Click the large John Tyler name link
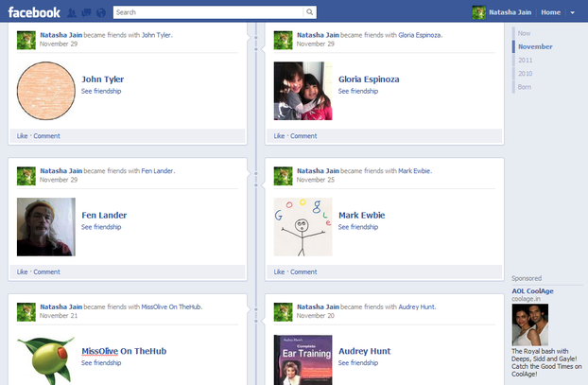The width and height of the screenshot is (588, 385). [103, 79]
